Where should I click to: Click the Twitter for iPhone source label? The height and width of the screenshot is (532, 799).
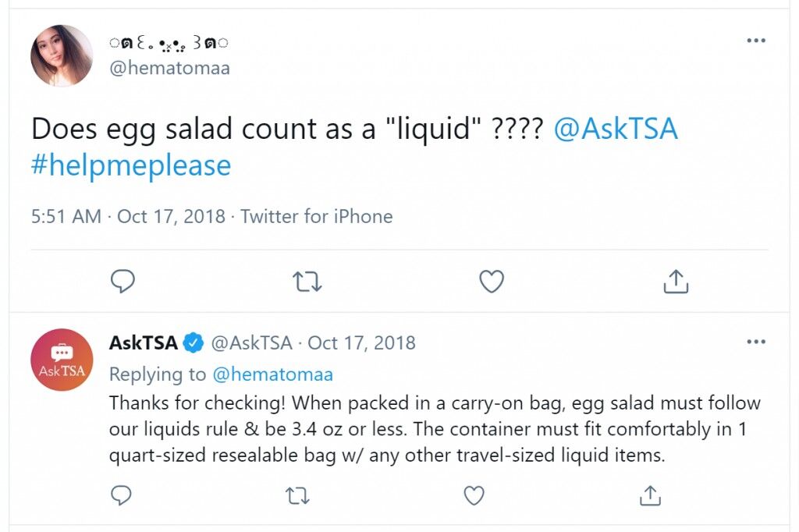[317, 217]
